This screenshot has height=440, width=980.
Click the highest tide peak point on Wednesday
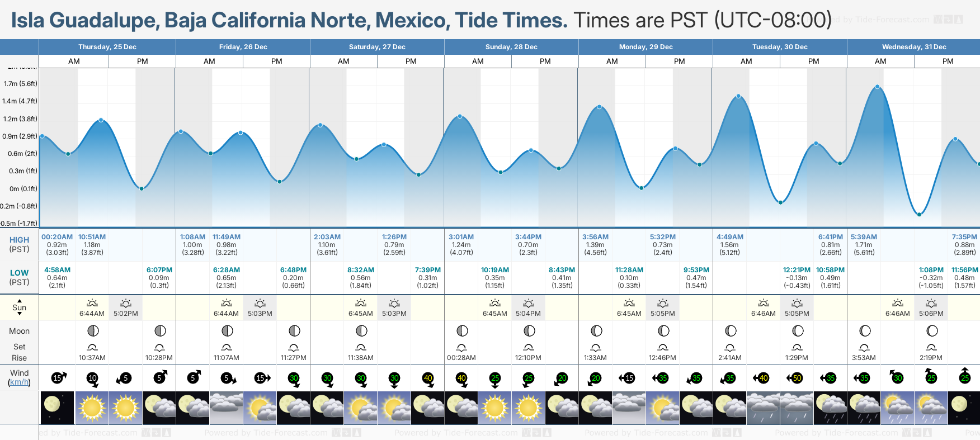[x=878, y=87]
